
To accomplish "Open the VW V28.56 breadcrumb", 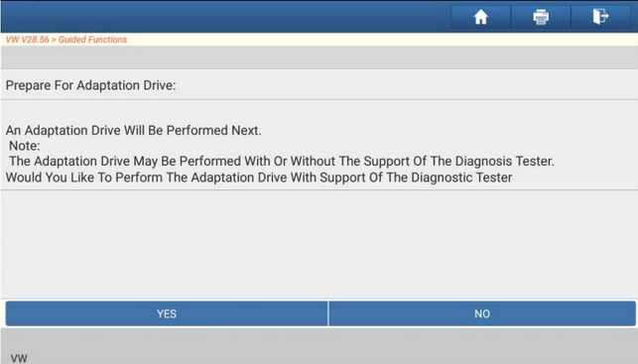I will 27,40.
